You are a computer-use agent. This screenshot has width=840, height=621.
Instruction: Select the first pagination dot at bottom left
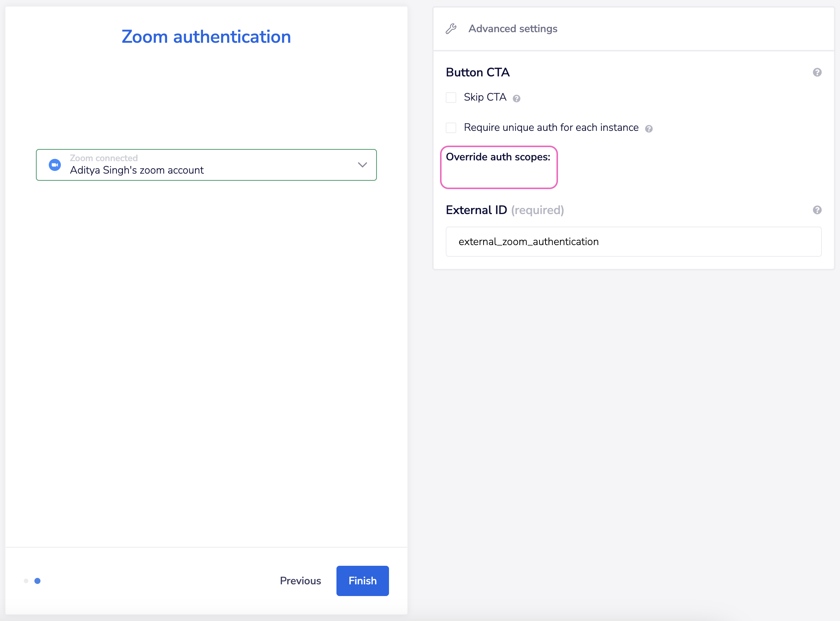pos(26,581)
